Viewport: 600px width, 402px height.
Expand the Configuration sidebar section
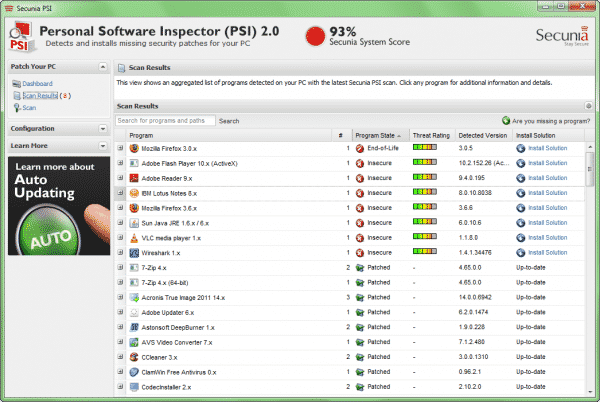pyautogui.click(x=102, y=129)
